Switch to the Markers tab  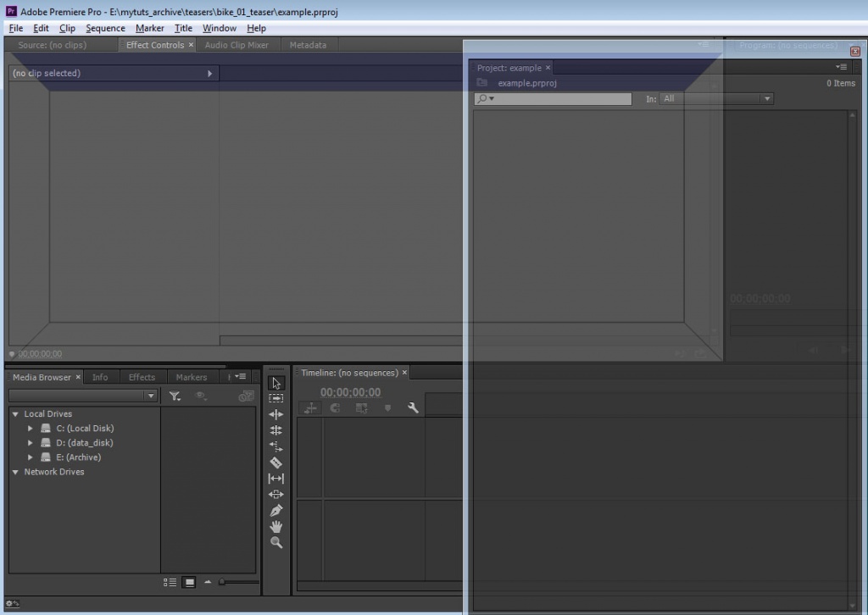tap(191, 377)
